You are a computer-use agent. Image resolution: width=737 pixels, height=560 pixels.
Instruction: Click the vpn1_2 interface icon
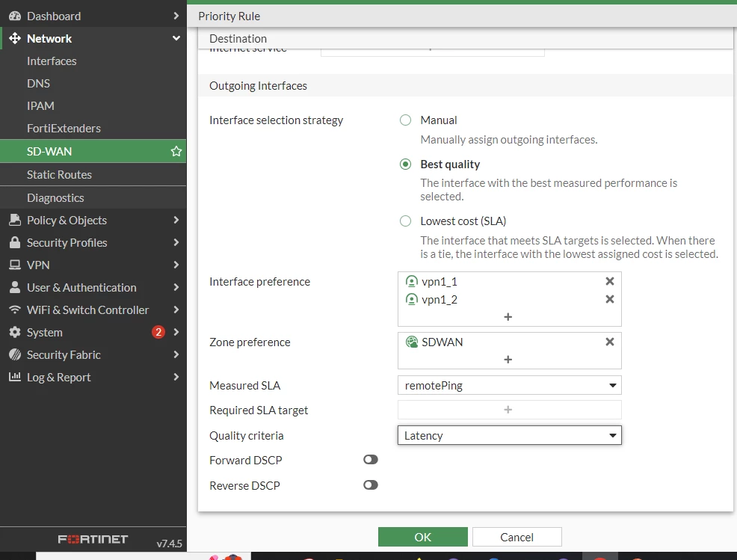pyautogui.click(x=411, y=300)
